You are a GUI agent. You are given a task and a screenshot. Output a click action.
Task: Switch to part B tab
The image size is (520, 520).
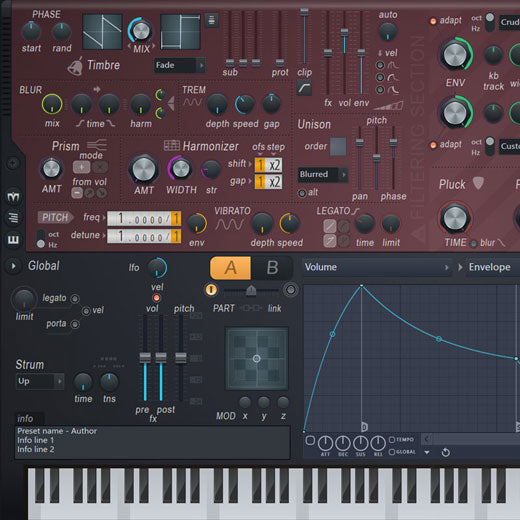point(272,268)
